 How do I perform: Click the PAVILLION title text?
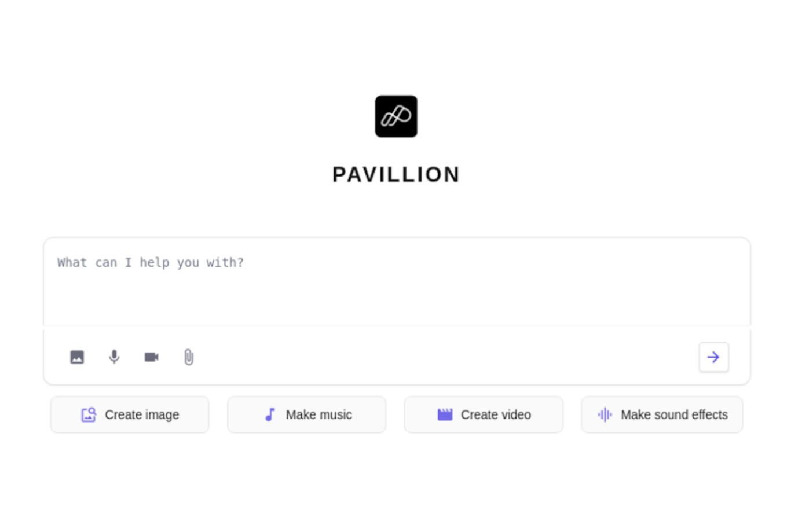pos(396,174)
